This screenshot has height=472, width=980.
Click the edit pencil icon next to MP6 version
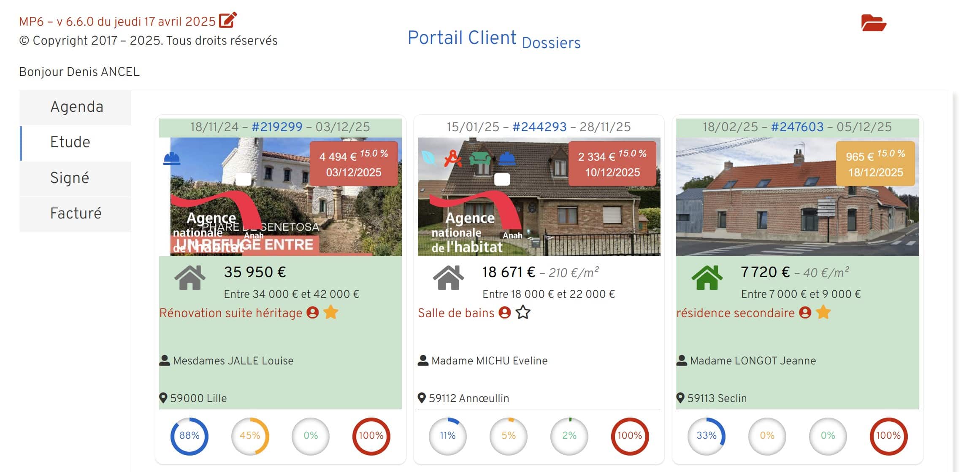[x=228, y=20]
